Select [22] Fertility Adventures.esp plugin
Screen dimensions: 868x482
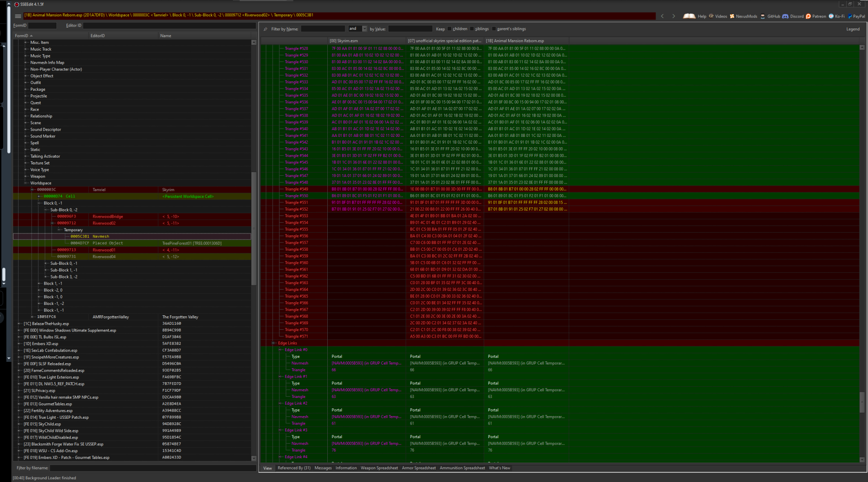click(x=132, y=411)
